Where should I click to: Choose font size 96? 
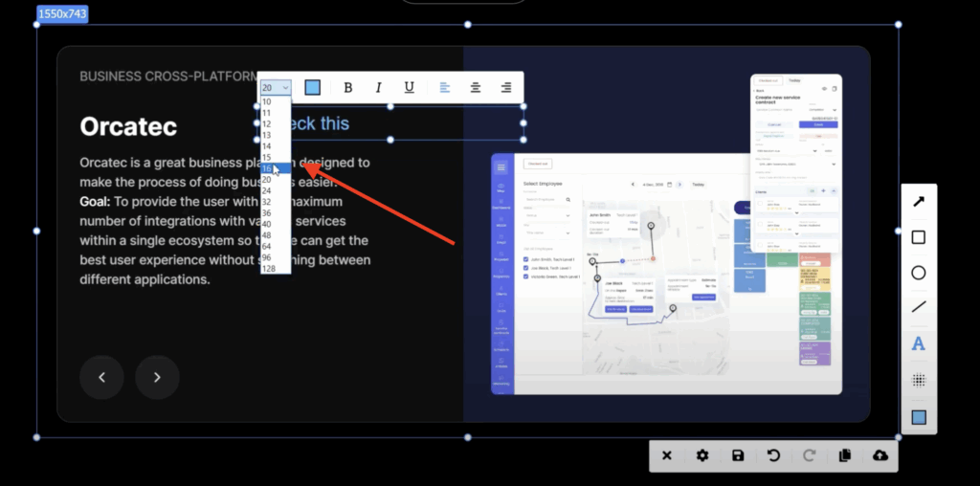click(x=276, y=257)
